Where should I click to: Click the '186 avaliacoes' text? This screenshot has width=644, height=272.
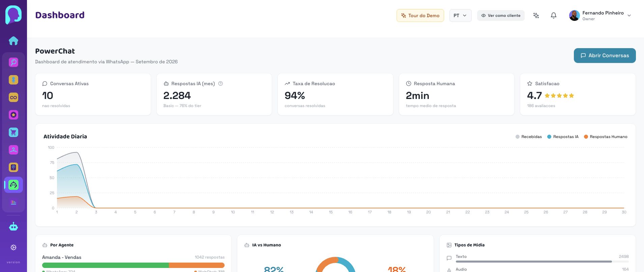pyautogui.click(x=541, y=106)
